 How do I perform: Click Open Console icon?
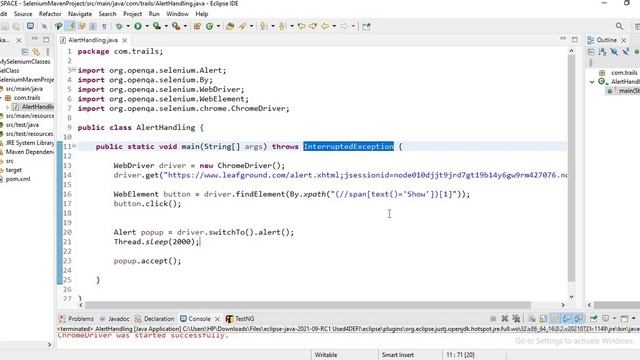coord(624,318)
